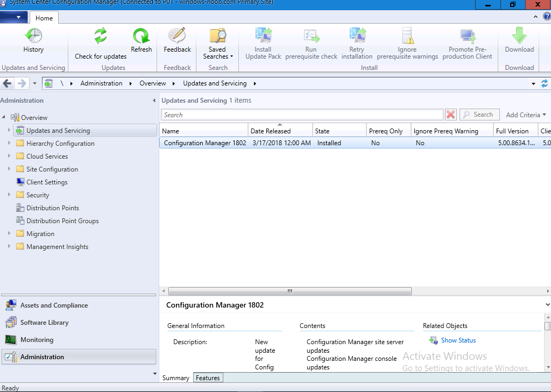Sort by Date Released column header
This screenshot has width=551, height=392.
280,131
